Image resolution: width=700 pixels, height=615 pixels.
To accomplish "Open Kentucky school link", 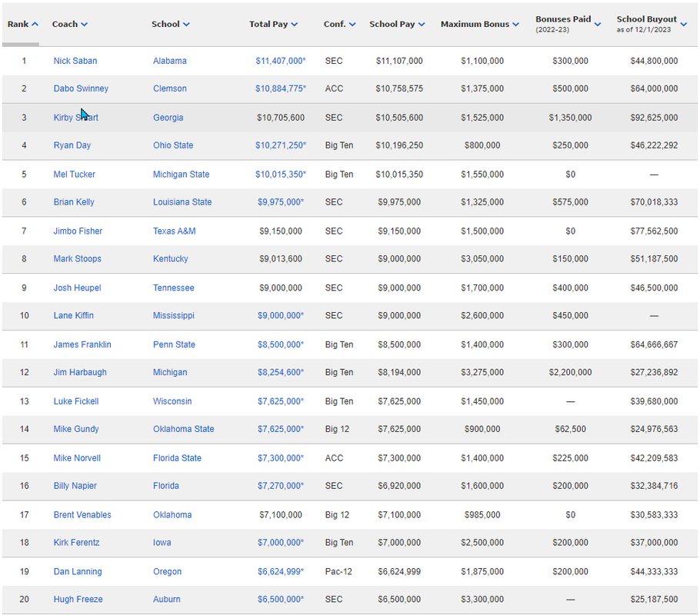I will (x=171, y=258).
